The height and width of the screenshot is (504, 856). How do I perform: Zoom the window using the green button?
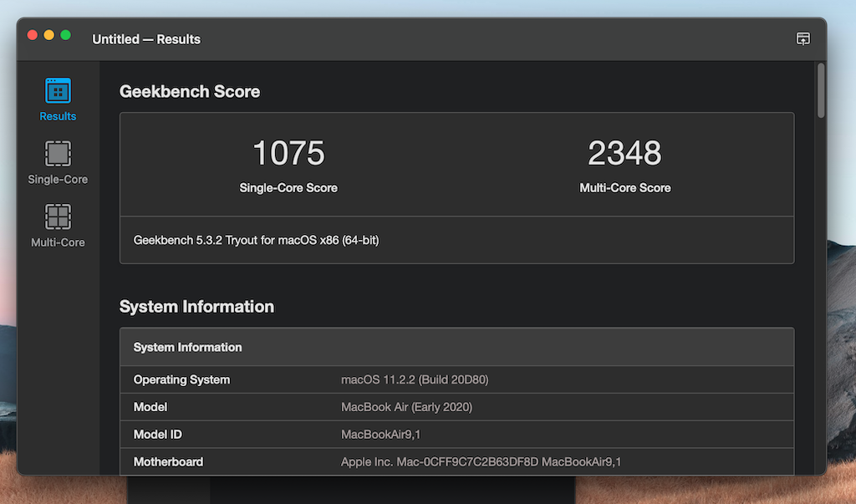click(x=65, y=35)
